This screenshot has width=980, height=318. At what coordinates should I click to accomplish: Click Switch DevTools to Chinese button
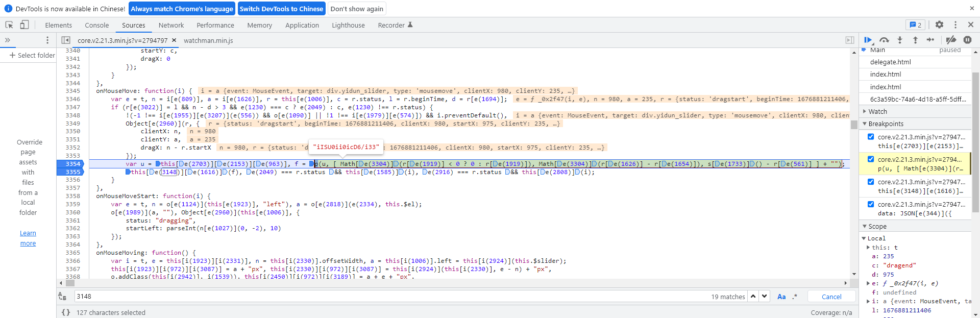(x=281, y=9)
